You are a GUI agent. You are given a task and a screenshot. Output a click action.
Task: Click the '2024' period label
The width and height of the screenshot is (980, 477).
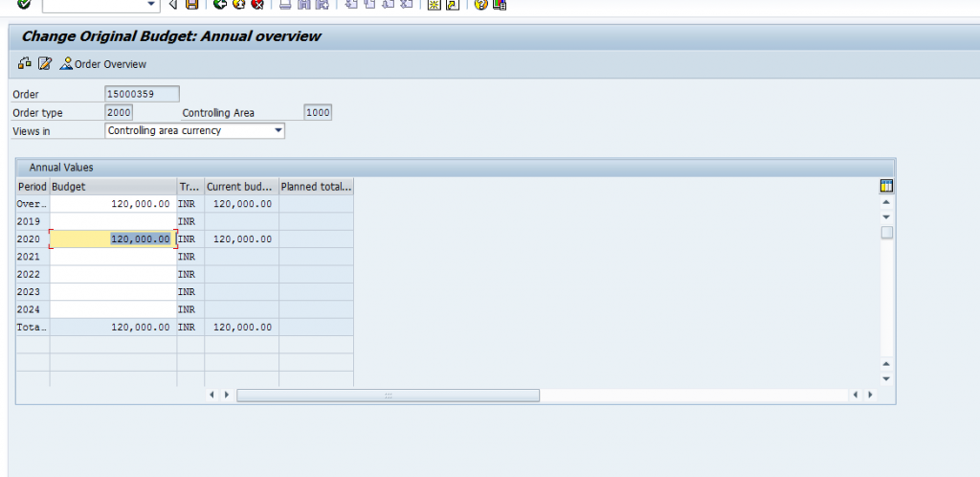[x=29, y=308]
